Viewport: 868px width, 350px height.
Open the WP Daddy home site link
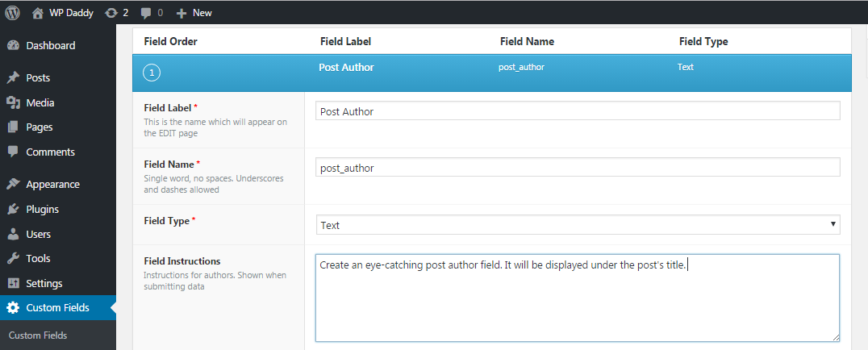point(62,13)
